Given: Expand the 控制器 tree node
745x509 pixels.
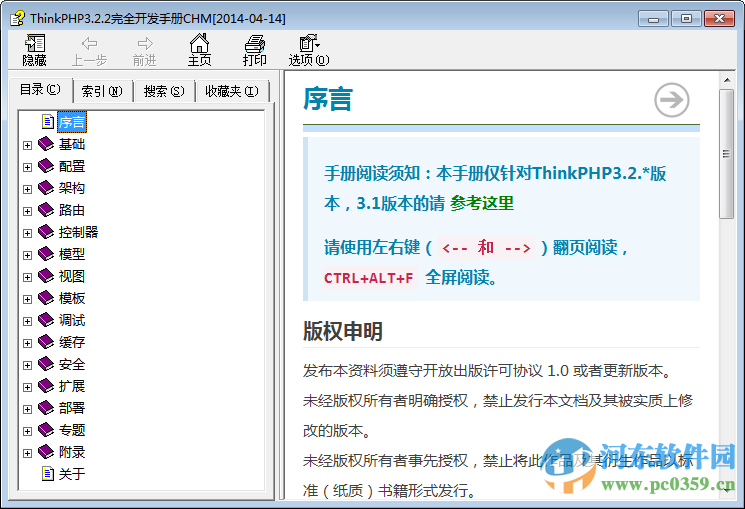Looking at the screenshot, I should point(28,233).
